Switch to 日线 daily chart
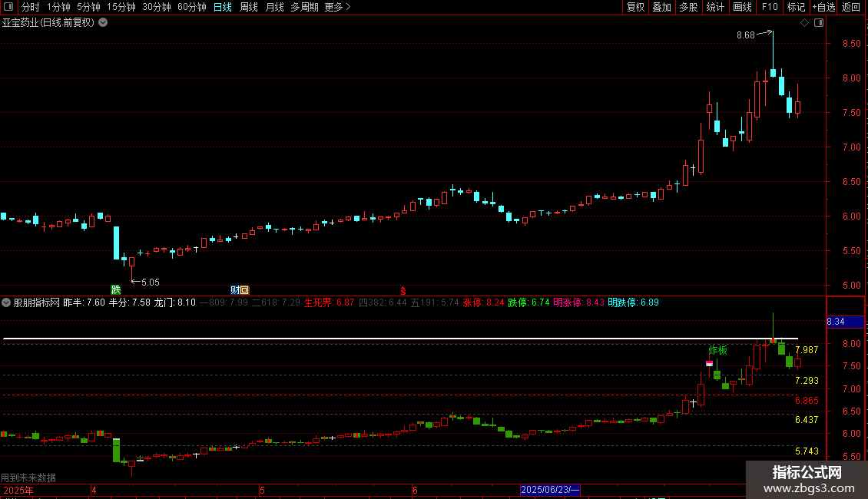The height and width of the screenshot is (499, 868). (223, 7)
